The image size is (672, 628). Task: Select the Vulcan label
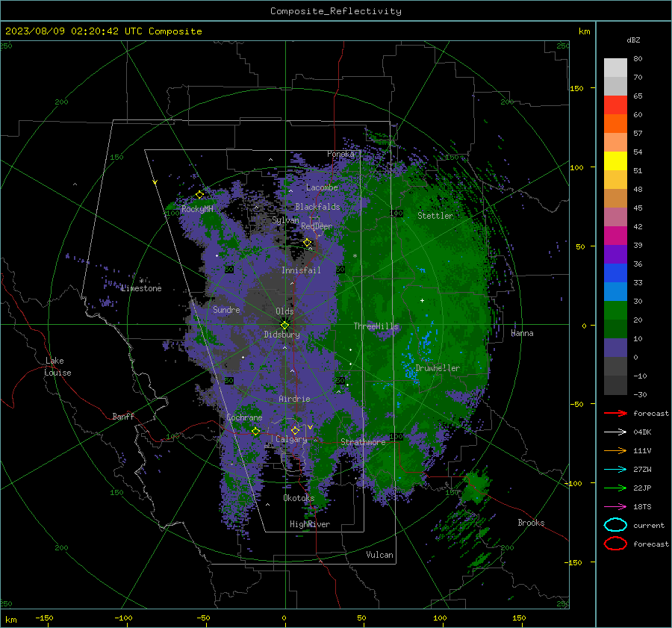(x=379, y=555)
